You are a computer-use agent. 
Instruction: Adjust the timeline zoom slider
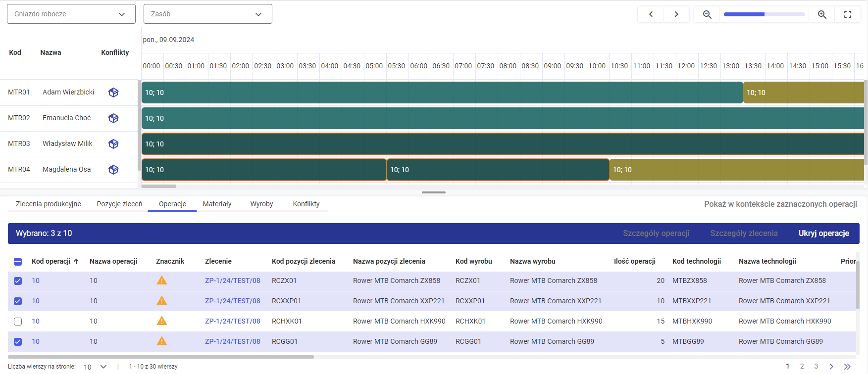pos(764,14)
